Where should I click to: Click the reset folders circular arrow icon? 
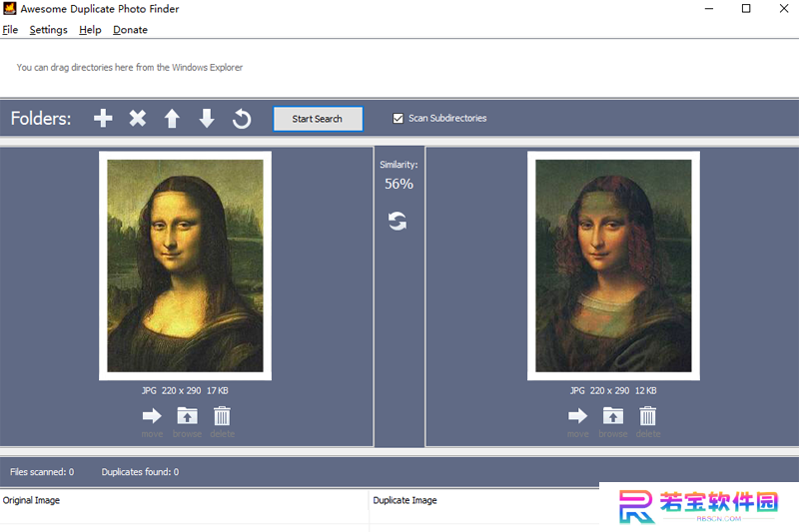(242, 119)
